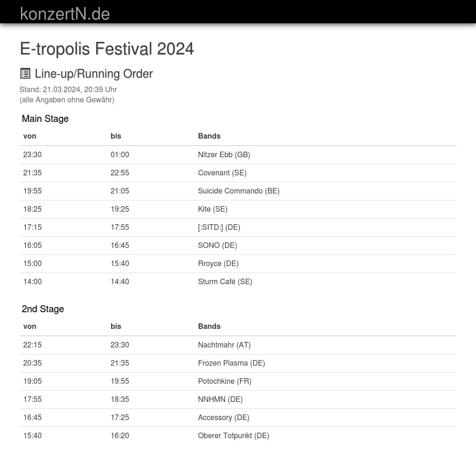Click Suicide Commando (BE) in Main Stage
Viewport: 476px width, 454px height.
pos(238,191)
